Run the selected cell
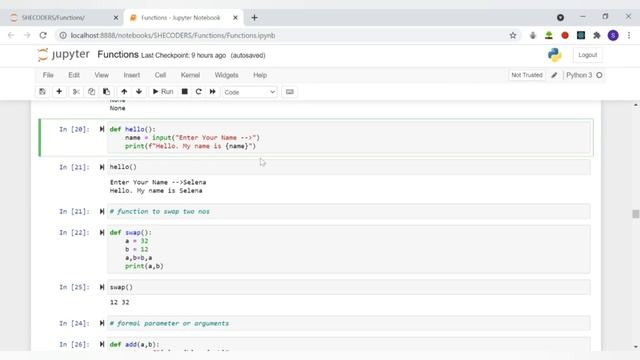The image size is (640, 360). (163, 92)
